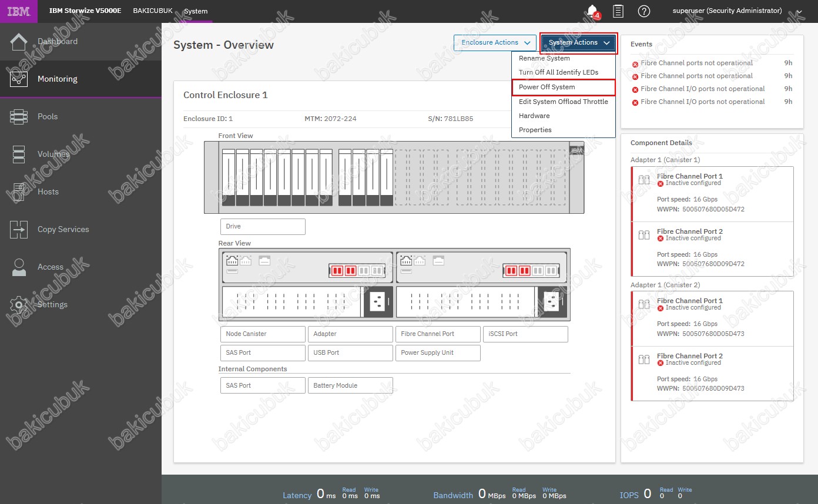
Task: Click the Drive legend button
Action: click(x=263, y=226)
